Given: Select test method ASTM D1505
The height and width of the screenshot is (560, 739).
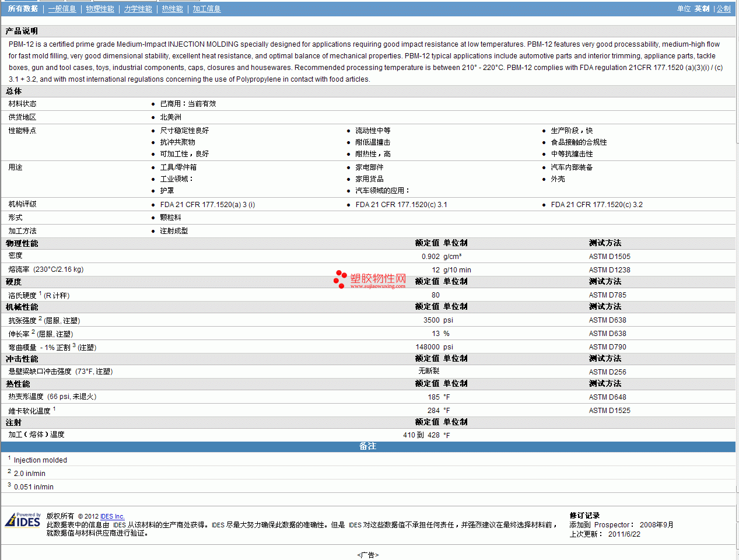Looking at the screenshot, I should 610,257.
